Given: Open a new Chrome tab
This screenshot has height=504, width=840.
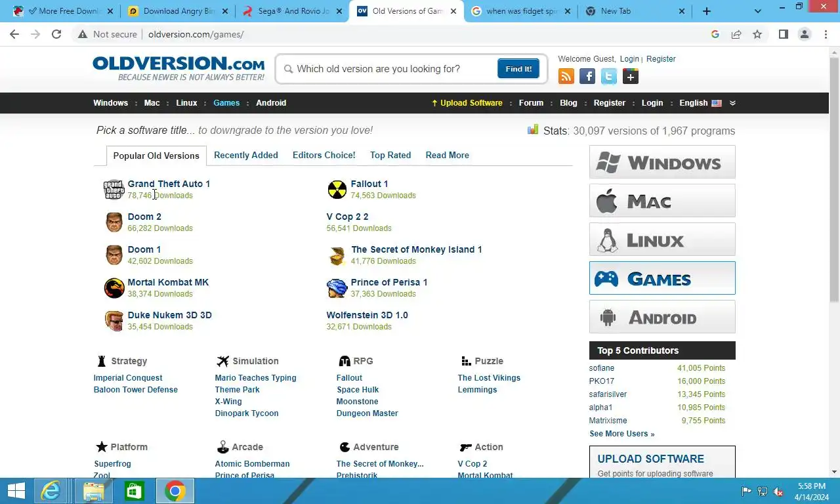Looking at the screenshot, I should tap(707, 11).
